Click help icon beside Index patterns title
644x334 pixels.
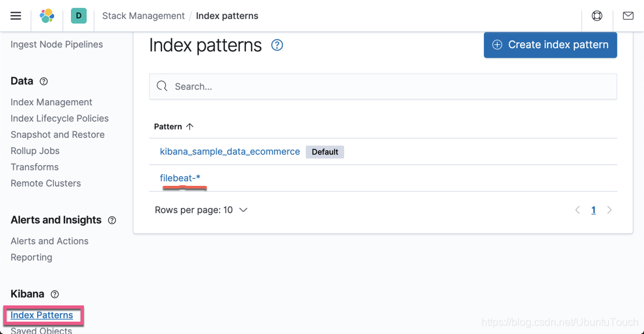click(x=277, y=45)
